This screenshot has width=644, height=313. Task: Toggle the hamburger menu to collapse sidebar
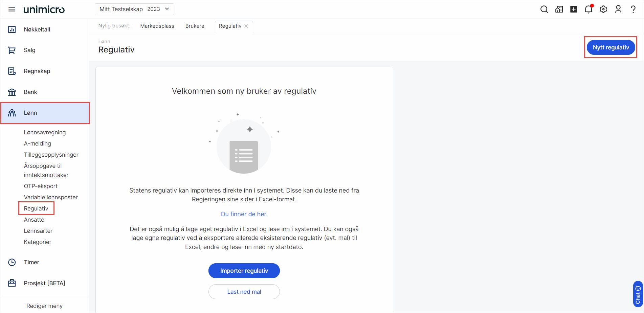click(x=12, y=9)
